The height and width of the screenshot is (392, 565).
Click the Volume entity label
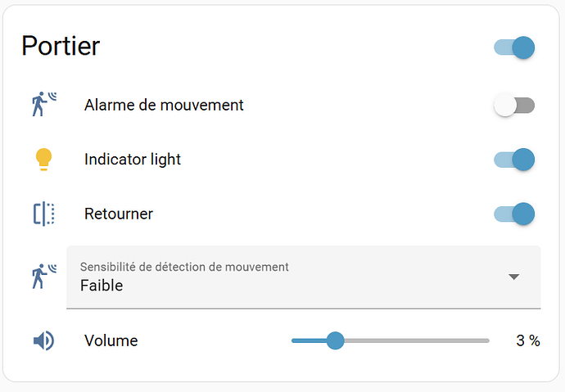click(x=111, y=340)
